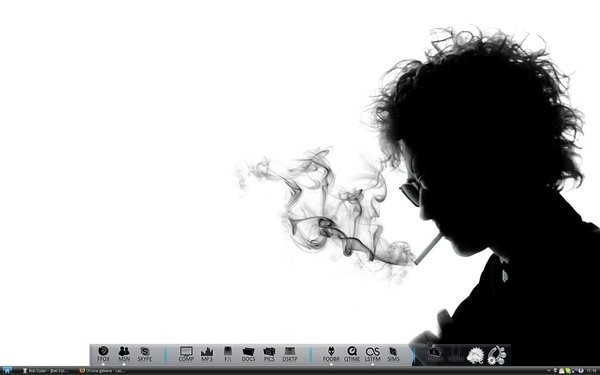Click the white flower dock icon
The image size is (600, 375).
coord(476,356)
